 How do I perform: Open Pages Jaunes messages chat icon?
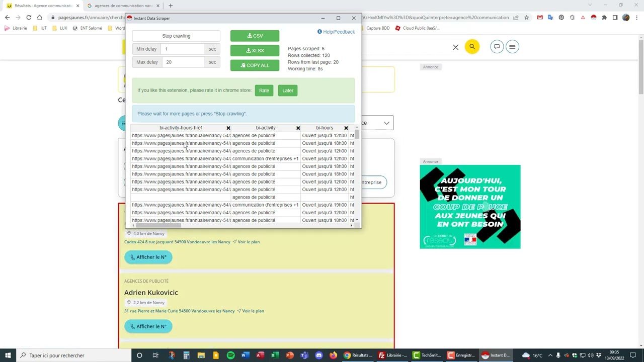click(497, 47)
